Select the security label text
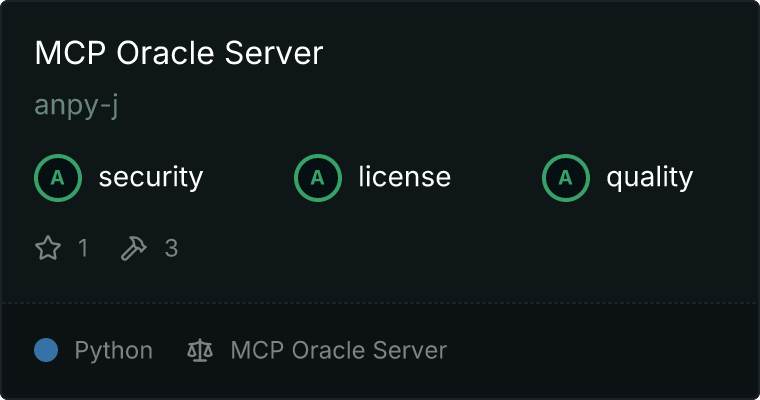The image size is (760, 400). point(150,178)
